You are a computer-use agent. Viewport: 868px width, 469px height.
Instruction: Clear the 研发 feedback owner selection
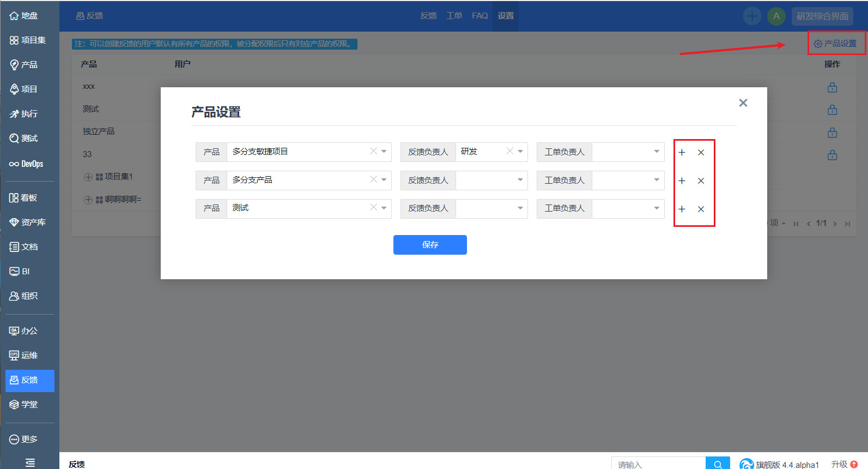point(509,151)
